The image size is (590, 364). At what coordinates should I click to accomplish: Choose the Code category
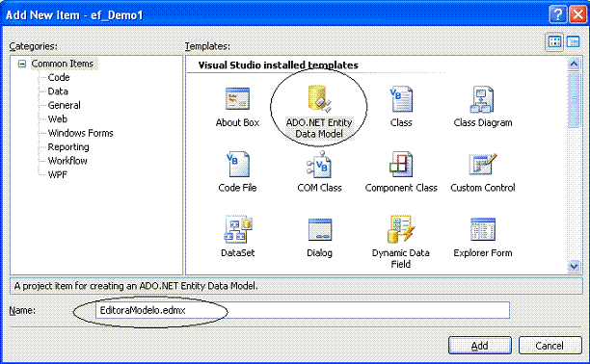tap(59, 77)
